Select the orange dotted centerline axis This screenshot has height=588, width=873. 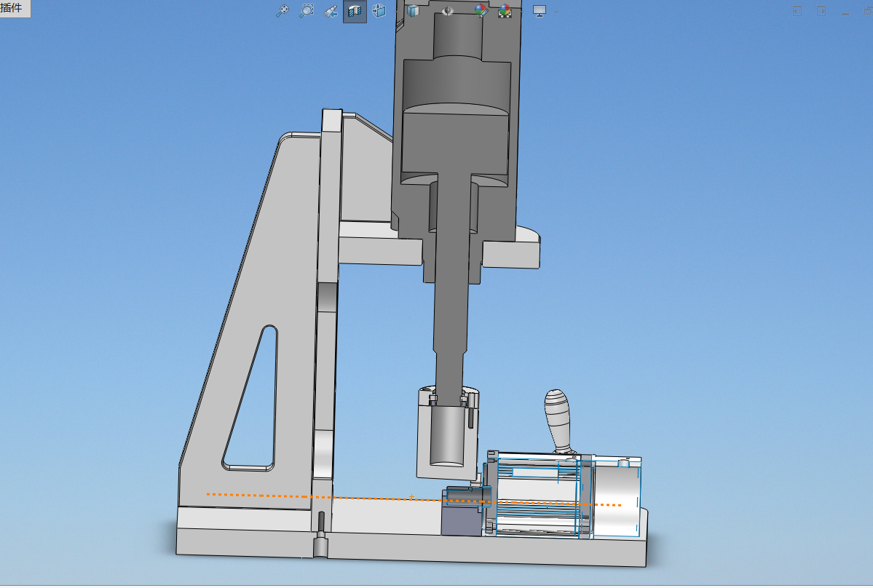[414, 499]
